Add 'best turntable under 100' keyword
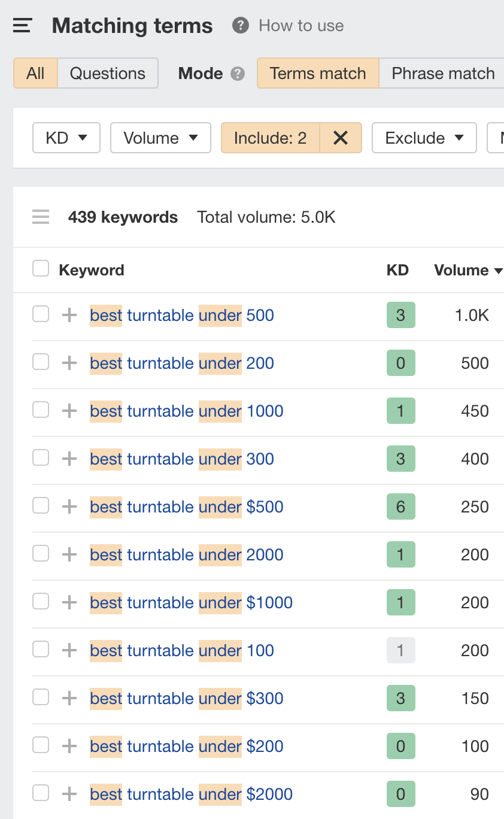 (68, 649)
